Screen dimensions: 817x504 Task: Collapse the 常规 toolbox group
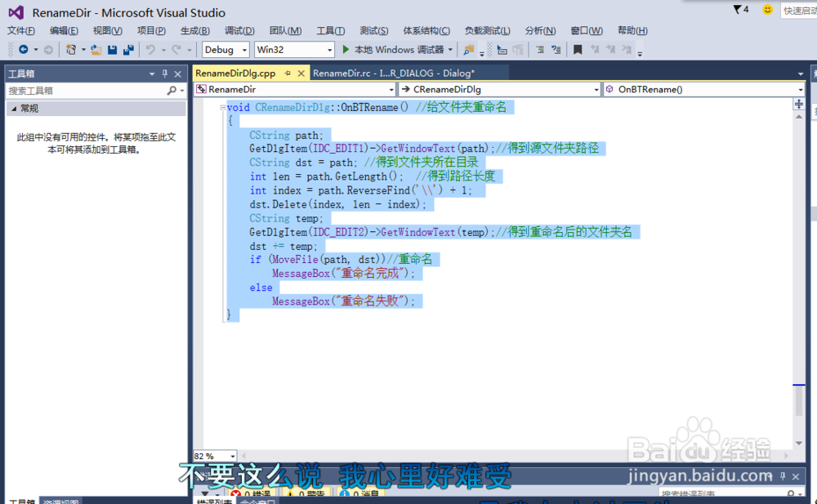(x=14, y=109)
